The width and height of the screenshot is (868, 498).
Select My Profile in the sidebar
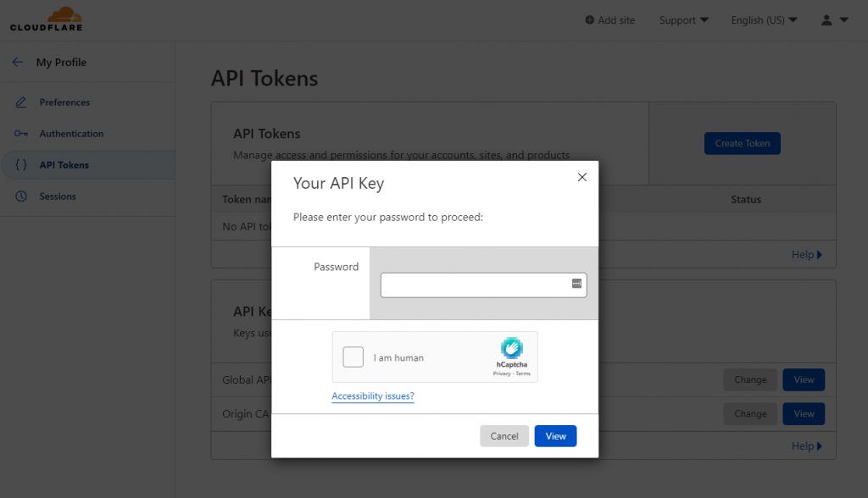[63, 62]
